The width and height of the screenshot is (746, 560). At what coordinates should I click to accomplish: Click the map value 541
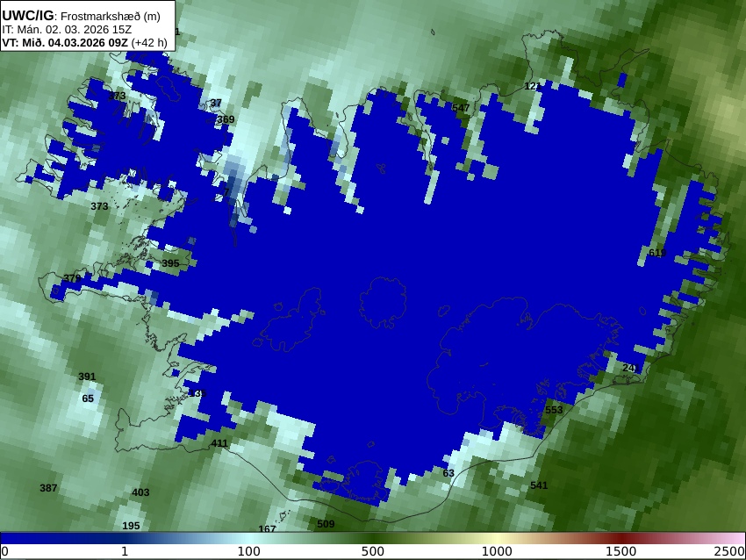(x=539, y=485)
